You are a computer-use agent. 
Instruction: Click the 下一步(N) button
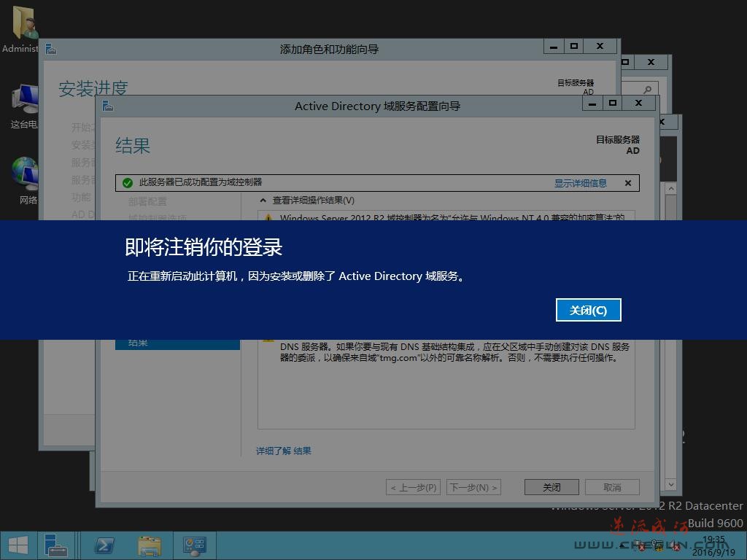[473, 487]
